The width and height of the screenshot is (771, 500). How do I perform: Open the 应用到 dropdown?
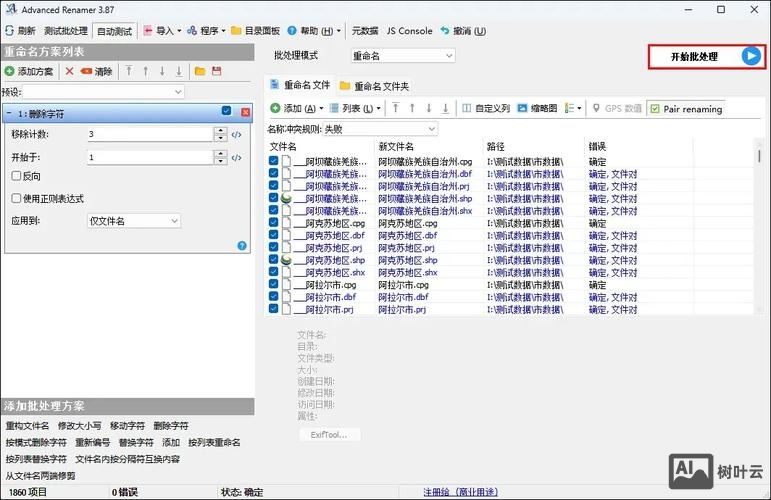pos(134,221)
